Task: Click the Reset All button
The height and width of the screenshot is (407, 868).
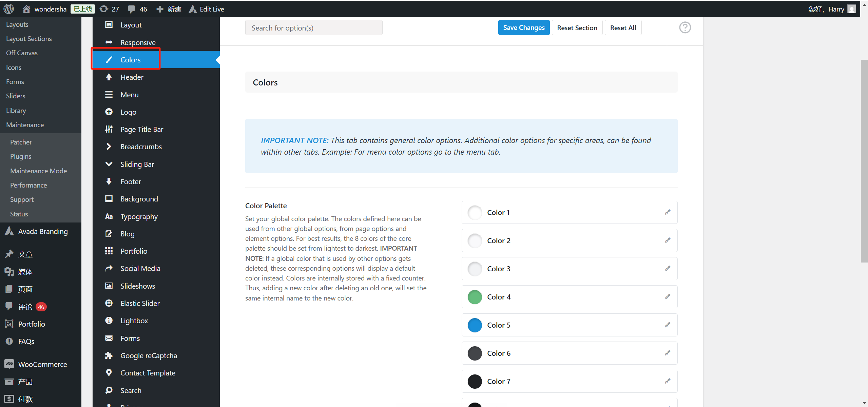Action: click(x=623, y=27)
